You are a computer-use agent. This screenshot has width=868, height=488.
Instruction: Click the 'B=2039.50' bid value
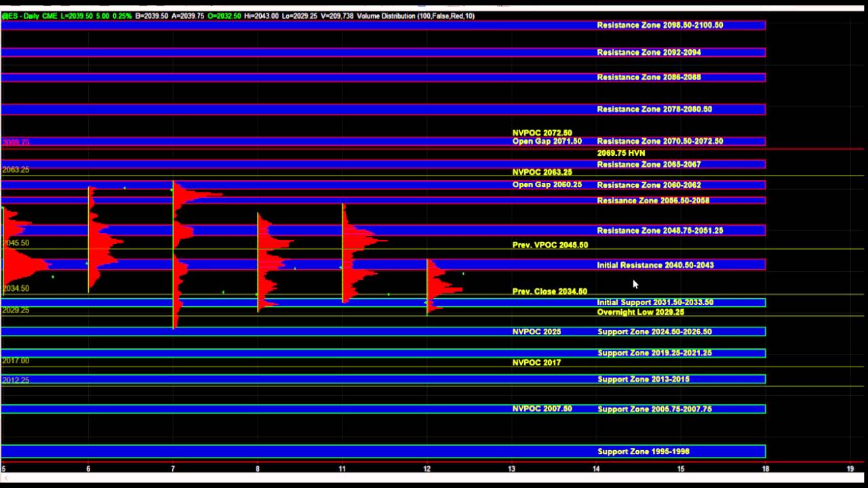[152, 16]
